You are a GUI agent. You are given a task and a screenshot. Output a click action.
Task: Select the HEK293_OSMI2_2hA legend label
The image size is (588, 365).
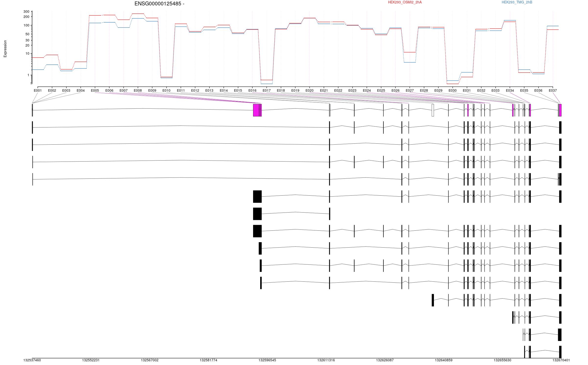click(x=405, y=2)
